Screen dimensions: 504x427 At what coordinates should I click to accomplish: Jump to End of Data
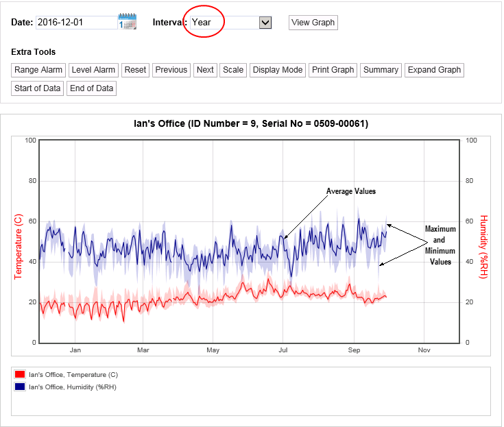pyautogui.click(x=91, y=88)
